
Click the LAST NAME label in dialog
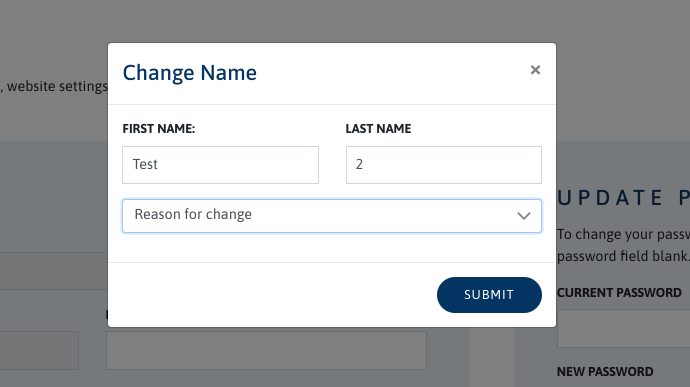(378, 129)
